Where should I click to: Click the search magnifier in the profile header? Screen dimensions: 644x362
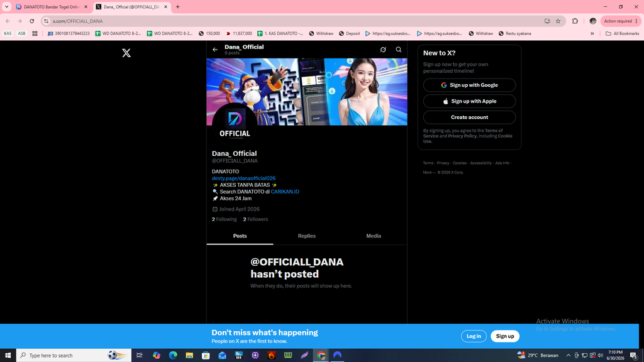[398, 50]
